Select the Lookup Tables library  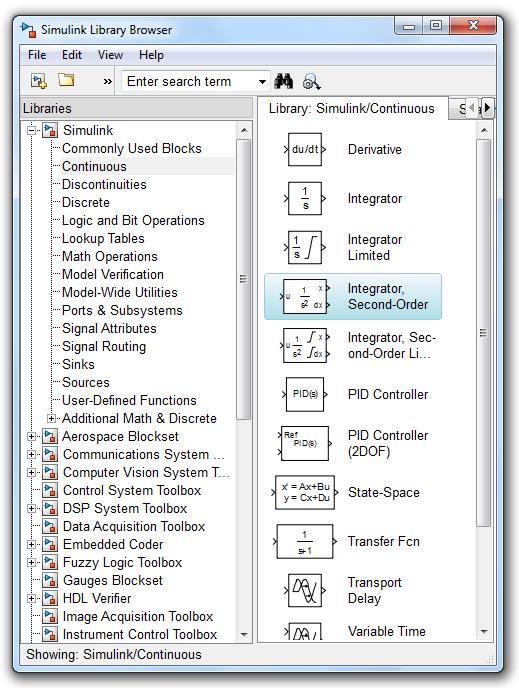pos(103,239)
